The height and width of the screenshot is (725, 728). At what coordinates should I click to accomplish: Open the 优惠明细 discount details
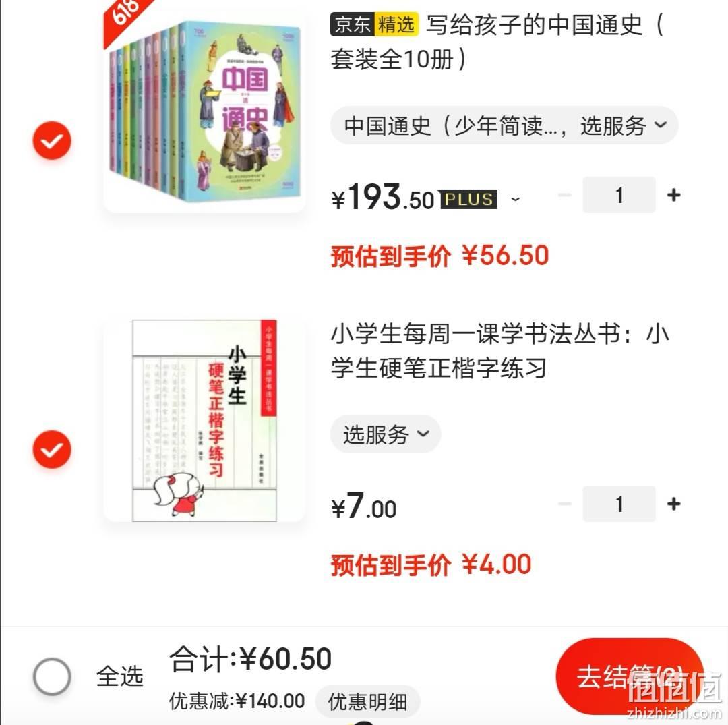coord(368,701)
